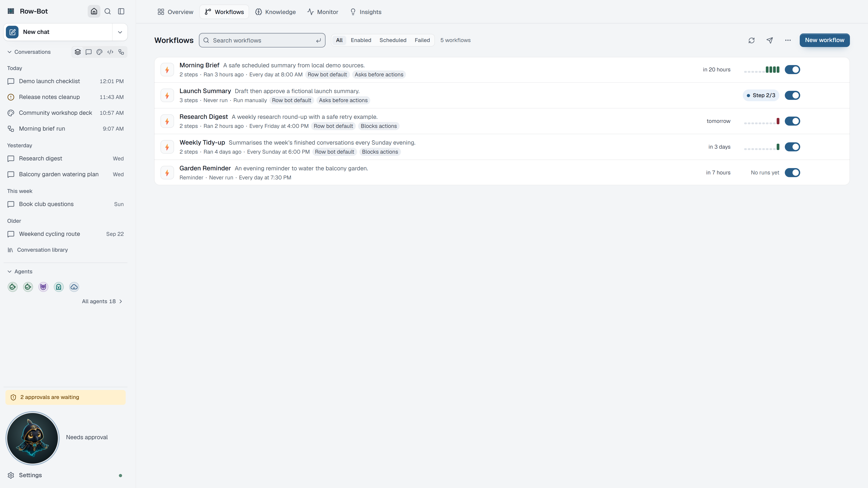Open the ghost agent avatar
The width and height of the screenshot is (868, 488).
click(x=59, y=287)
